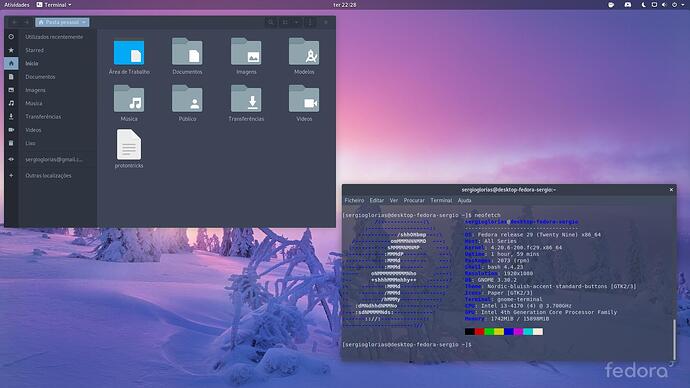Open the Ajuda menu in Terminal
The image size is (690, 388).
pos(465,200)
